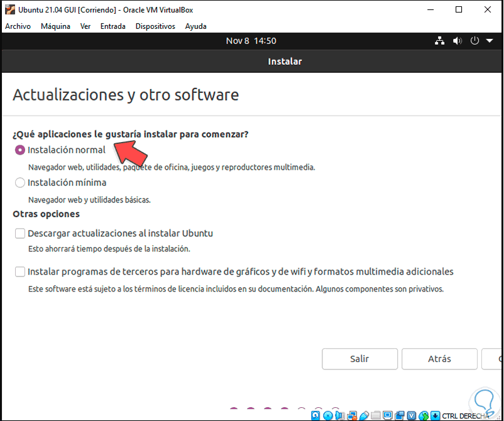The width and height of the screenshot is (504, 421).
Task: Click the shared folders status icon
Action: [376, 415]
